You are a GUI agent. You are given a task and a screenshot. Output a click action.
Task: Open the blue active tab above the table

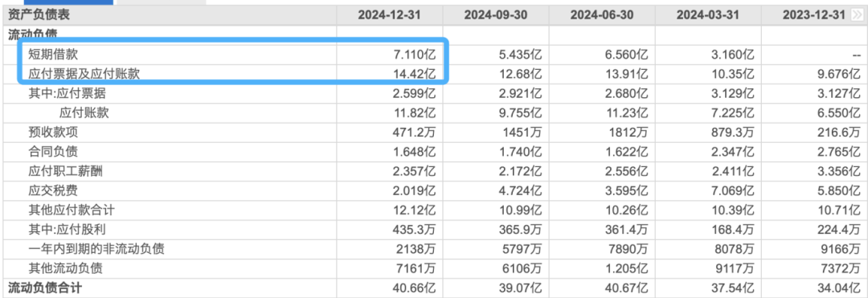68,2
